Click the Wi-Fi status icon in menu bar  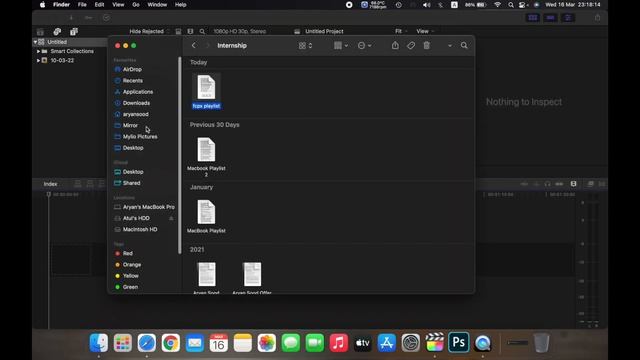click(x=498, y=5)
